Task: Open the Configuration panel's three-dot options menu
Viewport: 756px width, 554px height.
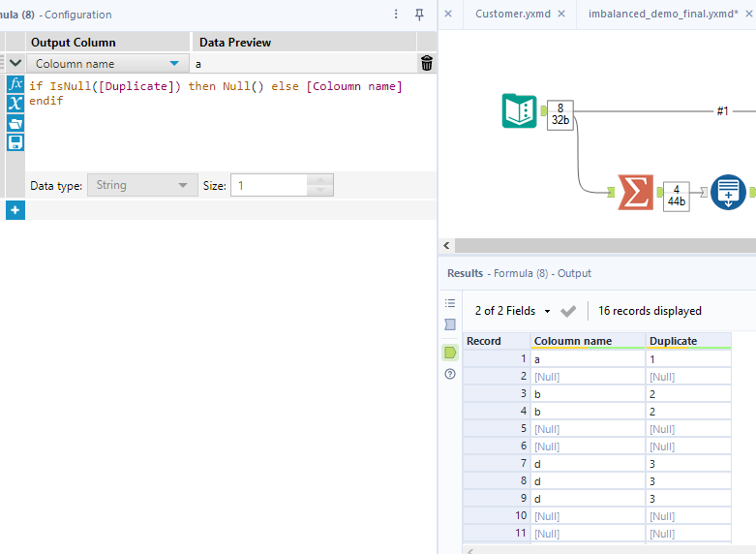Action: coord(396,15)
